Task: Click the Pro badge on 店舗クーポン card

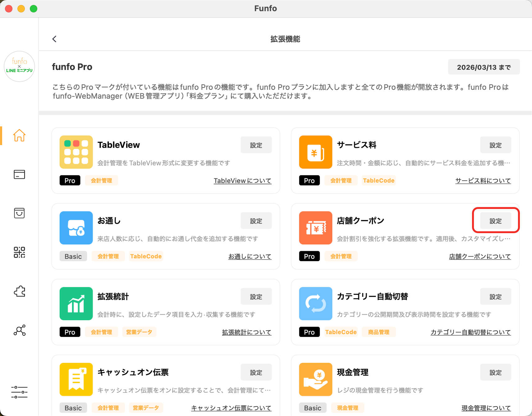Action: (310, 256)
